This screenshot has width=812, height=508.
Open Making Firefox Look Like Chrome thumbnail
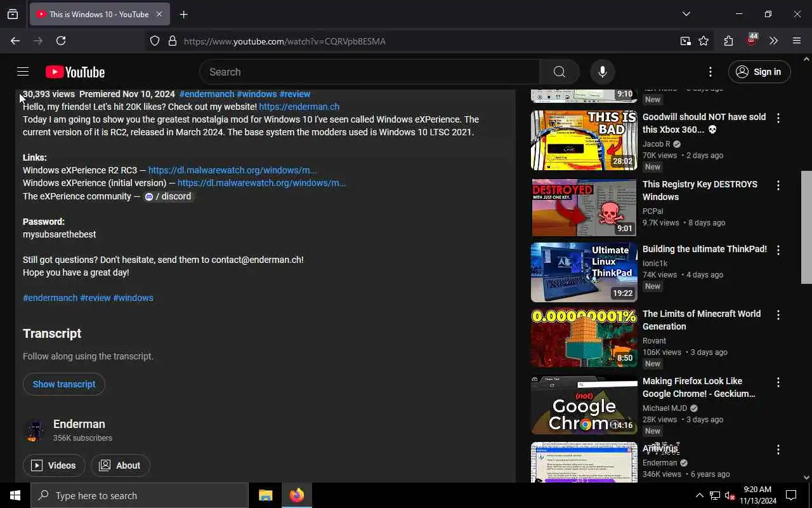[x=584, y=406]
